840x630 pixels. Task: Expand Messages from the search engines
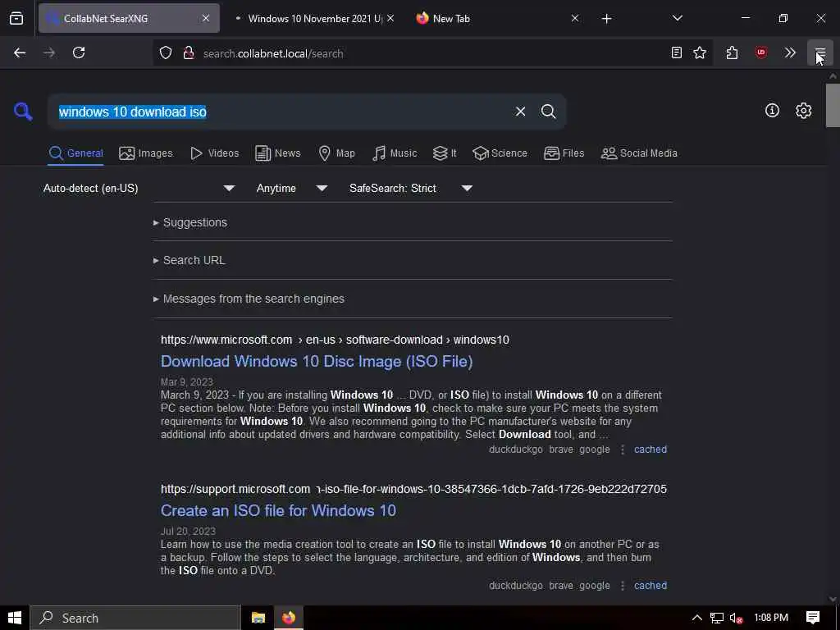[x=249, y=299]
